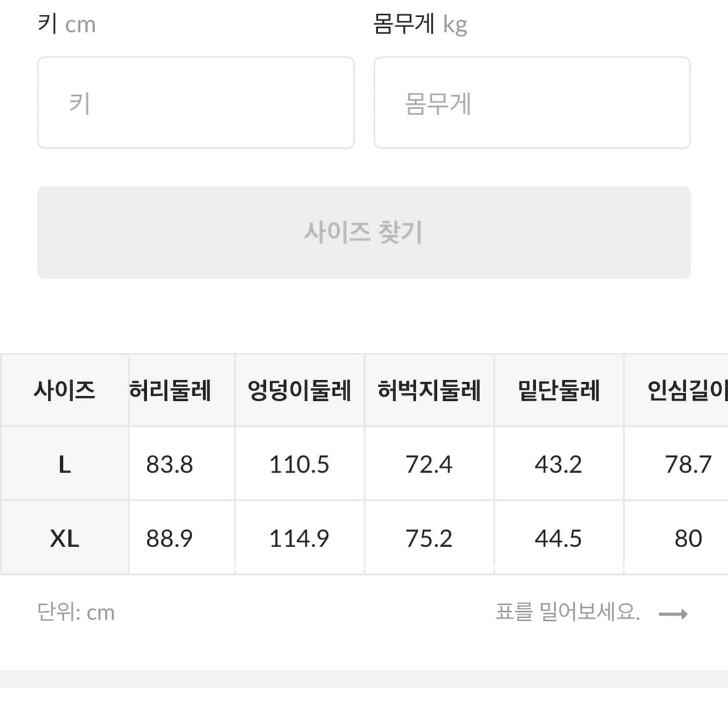Click the 88.9 waist value for size XL

point(169,537)
